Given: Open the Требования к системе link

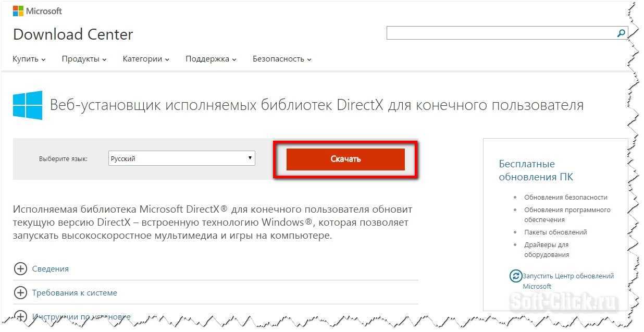Looking at the screenshot, I should (75, 293).
